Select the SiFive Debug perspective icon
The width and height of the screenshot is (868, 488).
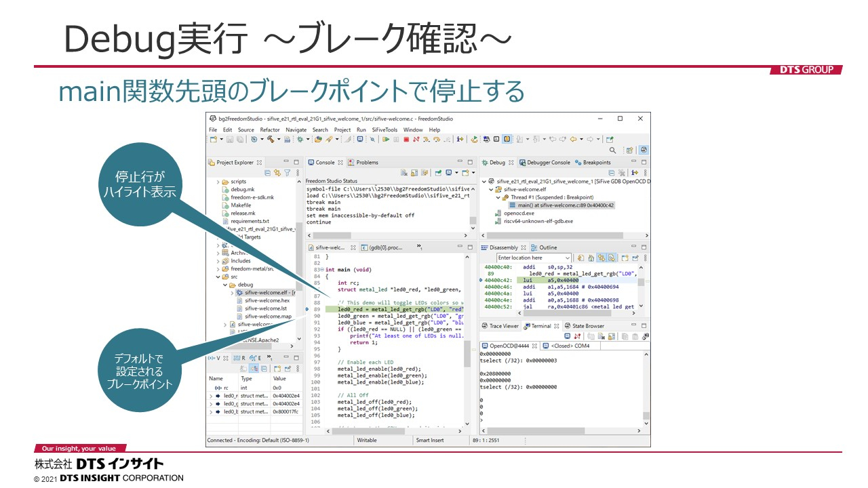pyautogui.click(x=644, y=150)
